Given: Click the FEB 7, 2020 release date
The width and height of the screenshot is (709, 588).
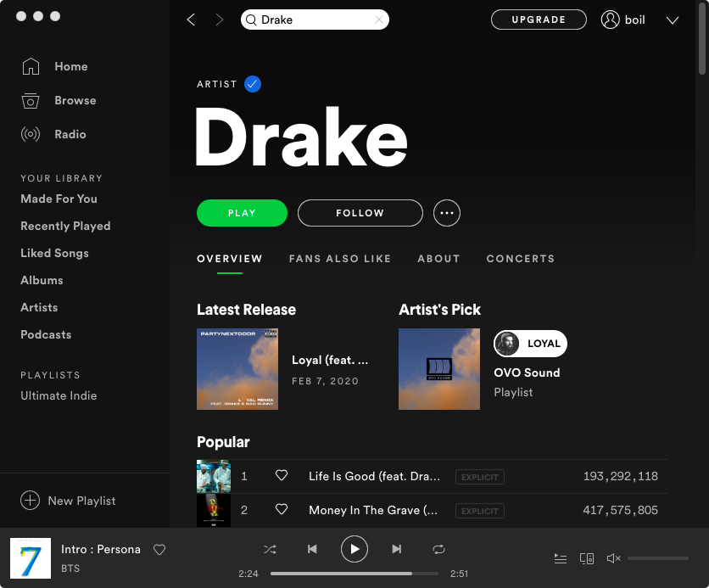Looking at the screenshot, I should 325,381.
